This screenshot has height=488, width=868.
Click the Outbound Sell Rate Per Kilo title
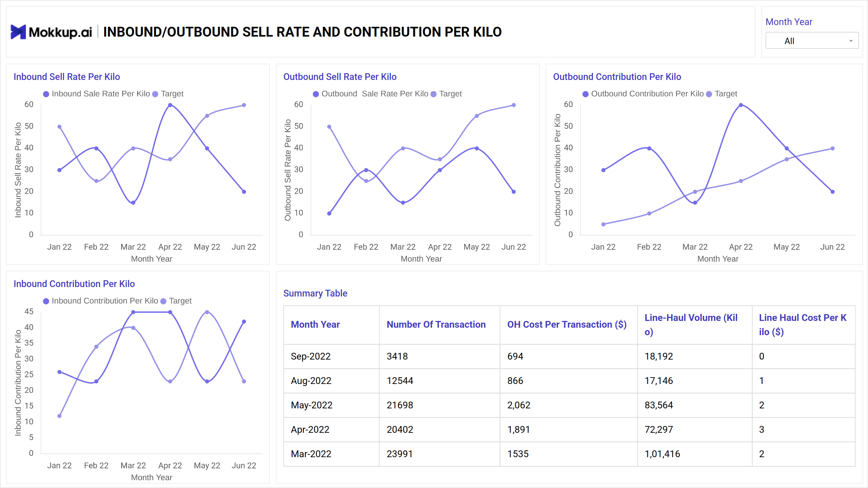coord(340,77)
